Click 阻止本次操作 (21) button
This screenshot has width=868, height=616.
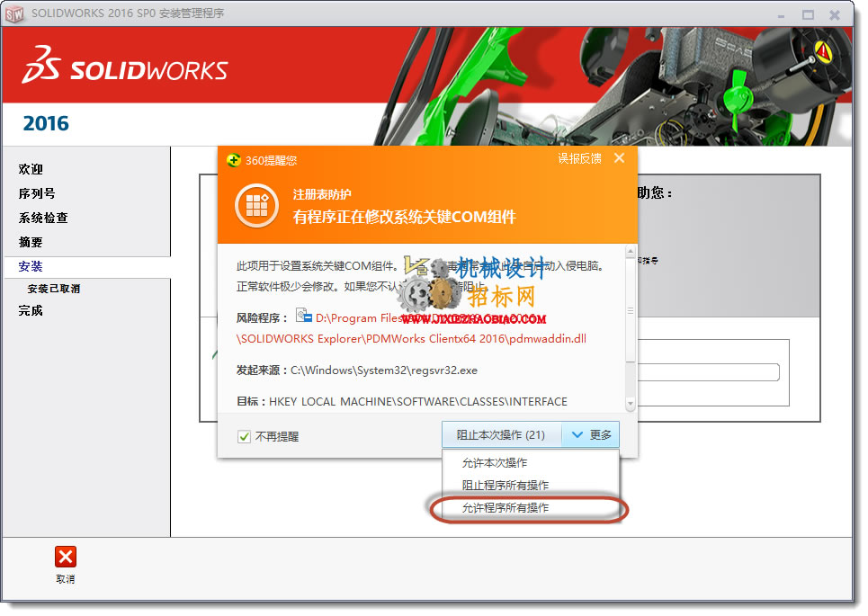502,435
